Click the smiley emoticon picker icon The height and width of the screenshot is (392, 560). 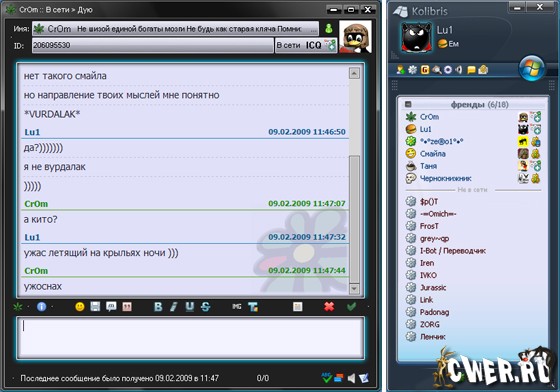(80, 306)
